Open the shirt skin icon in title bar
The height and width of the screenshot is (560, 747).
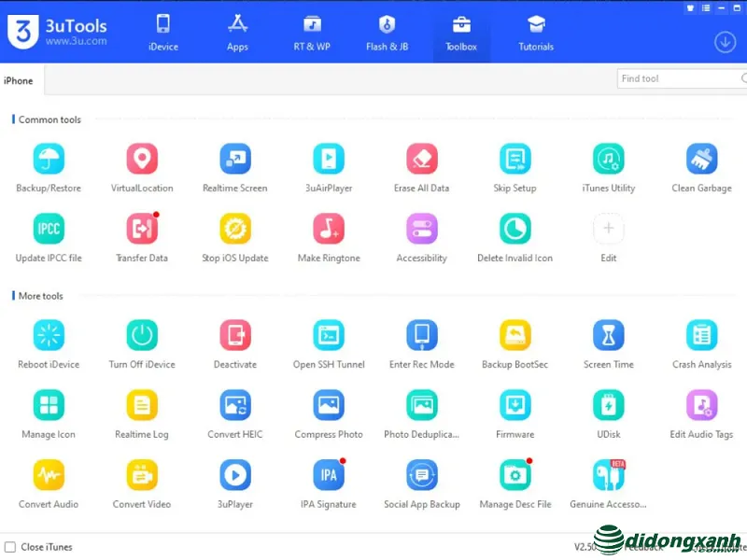pos(690,8)
